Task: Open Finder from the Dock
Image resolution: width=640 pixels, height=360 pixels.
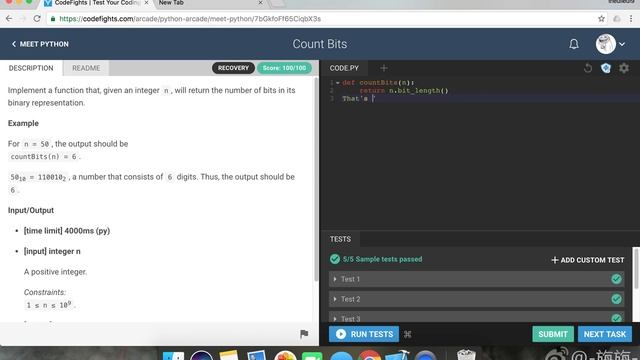Action: (x=173, y=356)
